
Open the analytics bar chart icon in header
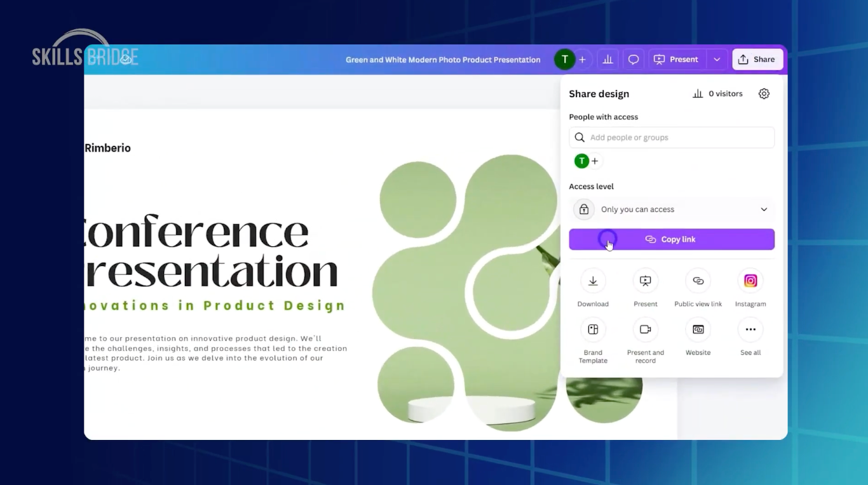point(607,60)
